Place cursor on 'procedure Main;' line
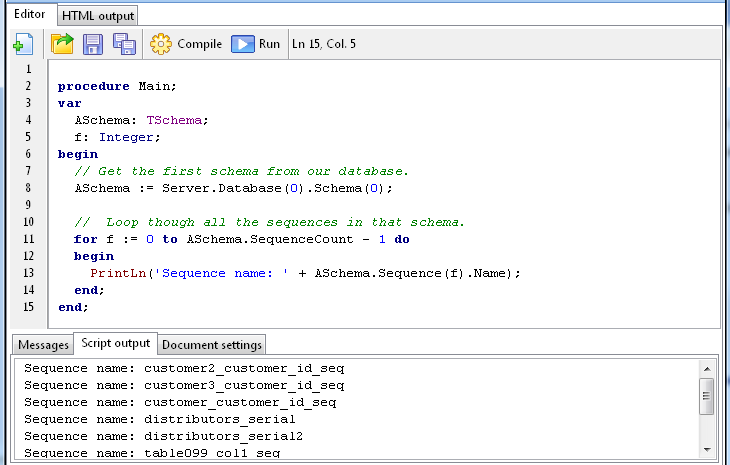The width and height of the screenshot is (730, 465). pos(117,86)
